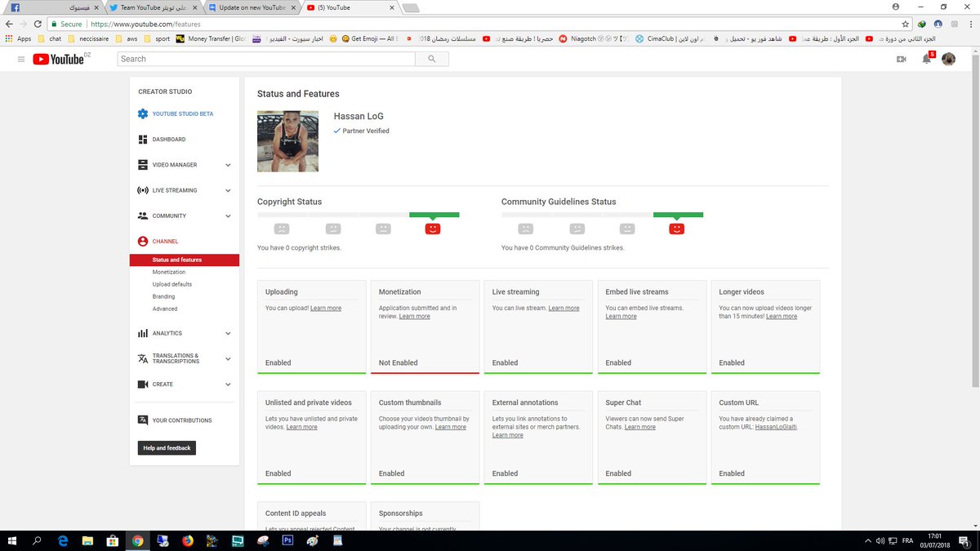Click in the YouTube search field
980x551 pixels.
[x=266, y=59]
